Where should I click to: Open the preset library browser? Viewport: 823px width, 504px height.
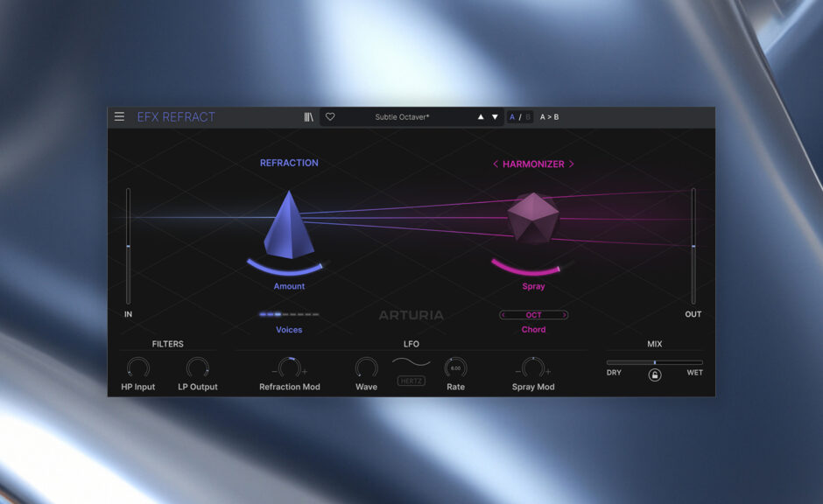pos(308,116)
